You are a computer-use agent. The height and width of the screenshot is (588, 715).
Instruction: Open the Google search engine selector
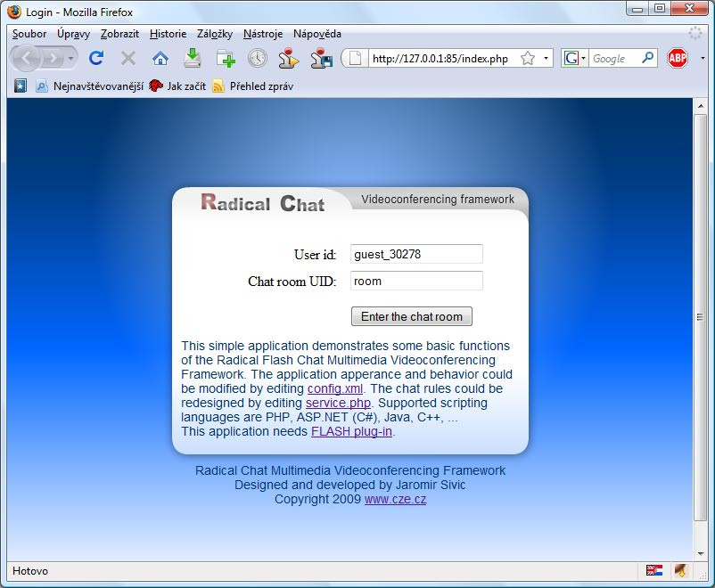(583, 58)
